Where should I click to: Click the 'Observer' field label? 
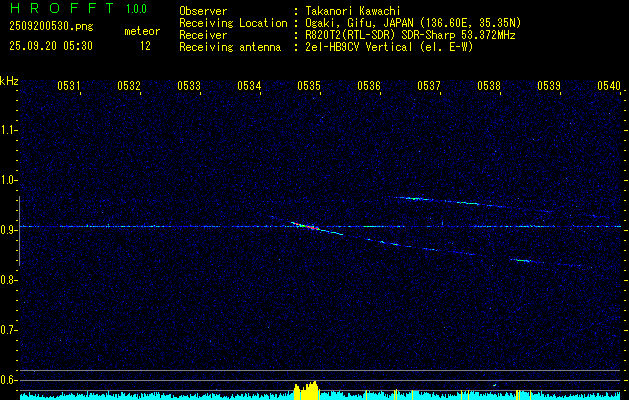click(203, 11)
